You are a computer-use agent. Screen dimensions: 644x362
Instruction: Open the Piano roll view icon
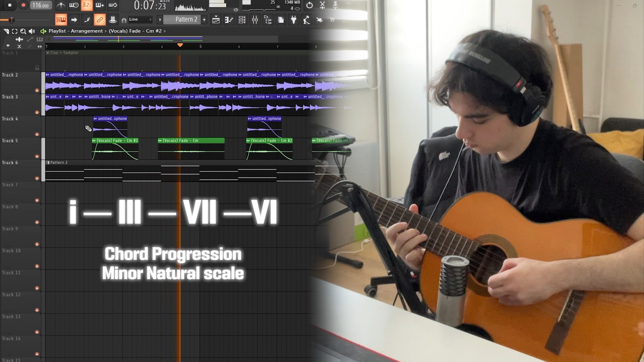[x=229, y=20]
